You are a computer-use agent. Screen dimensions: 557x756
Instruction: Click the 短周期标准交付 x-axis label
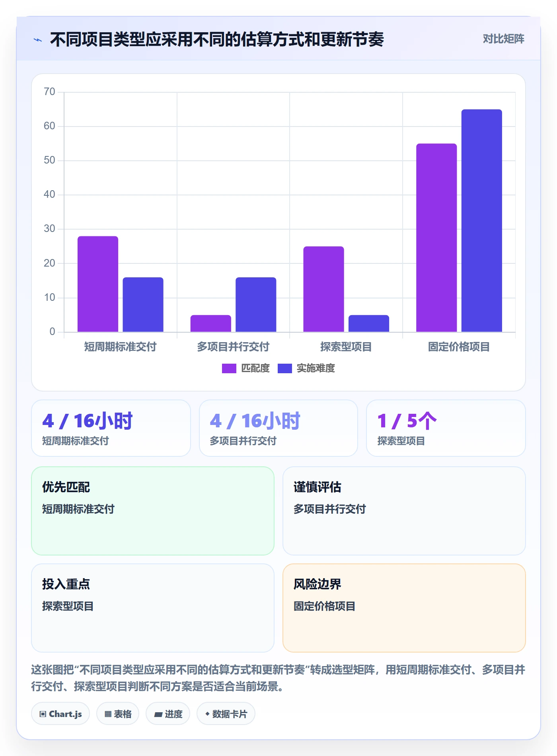tap(120, 347)
